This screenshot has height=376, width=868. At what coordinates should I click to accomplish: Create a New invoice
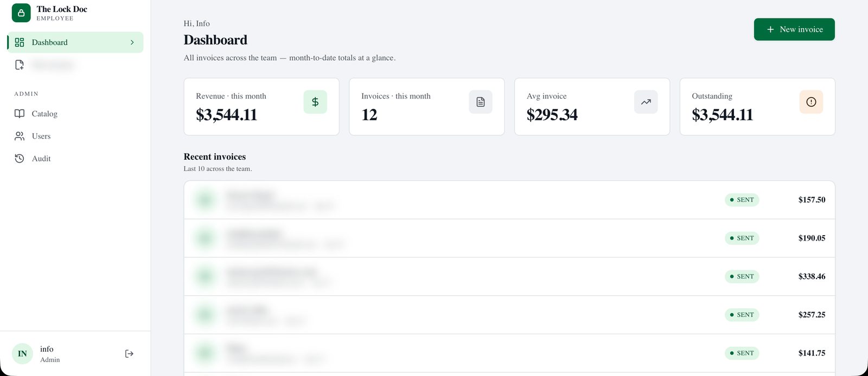(794, 29)
